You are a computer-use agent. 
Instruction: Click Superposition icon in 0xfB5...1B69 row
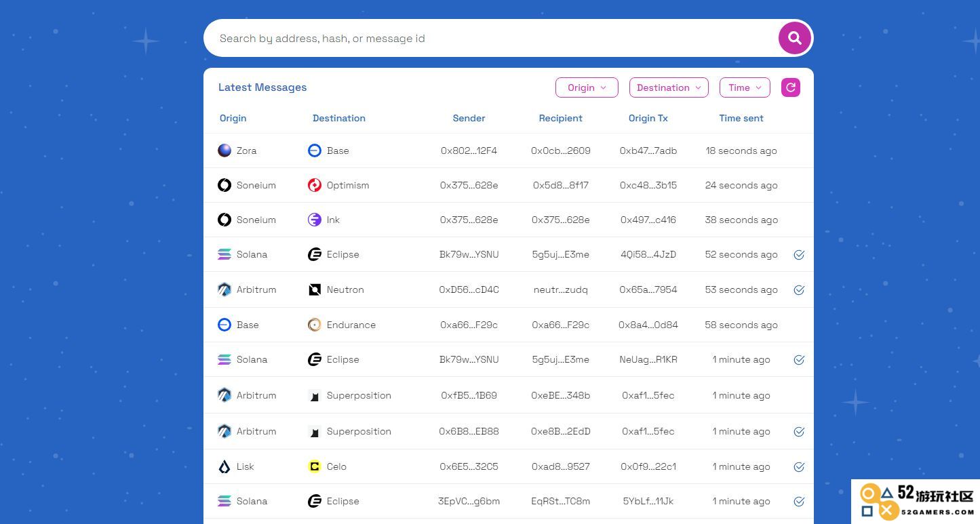pyautogui.click(x=315, y=395)
